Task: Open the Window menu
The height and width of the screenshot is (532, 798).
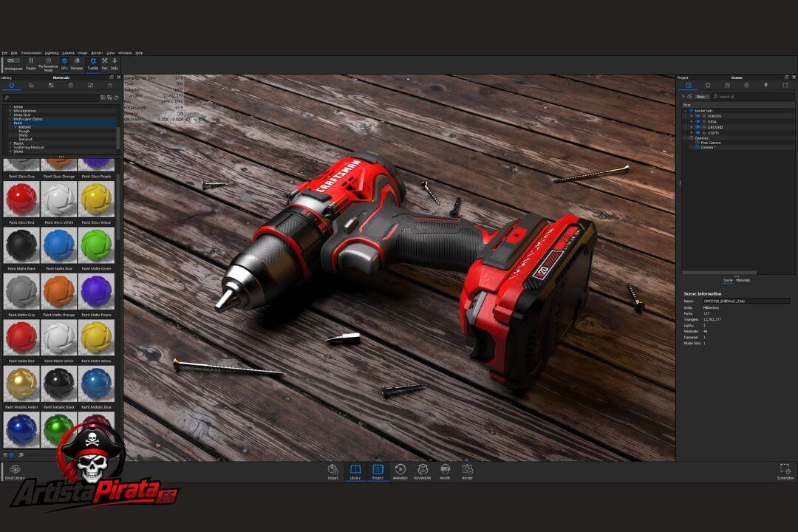Action: click(x=125, y=53)
